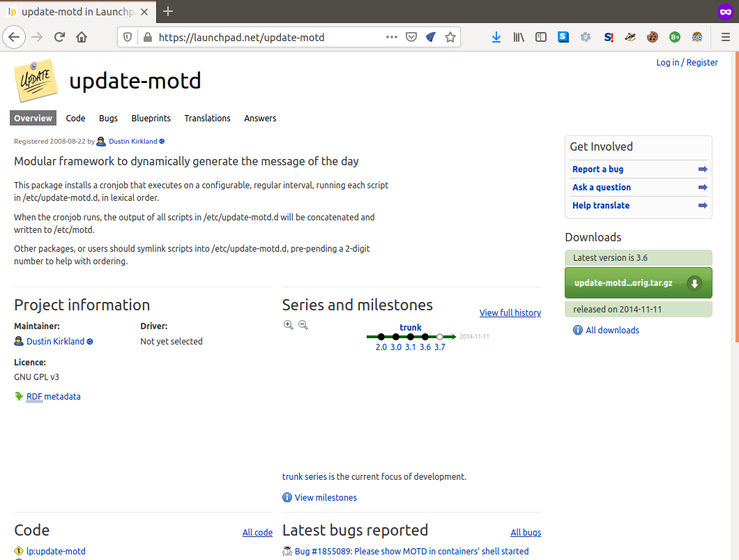Open the Answers tab
The image size is (739, 560).
pos(260,119)
